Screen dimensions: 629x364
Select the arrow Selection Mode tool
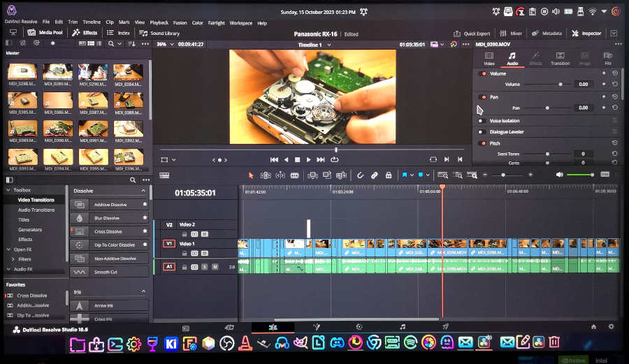coord(251,175)
